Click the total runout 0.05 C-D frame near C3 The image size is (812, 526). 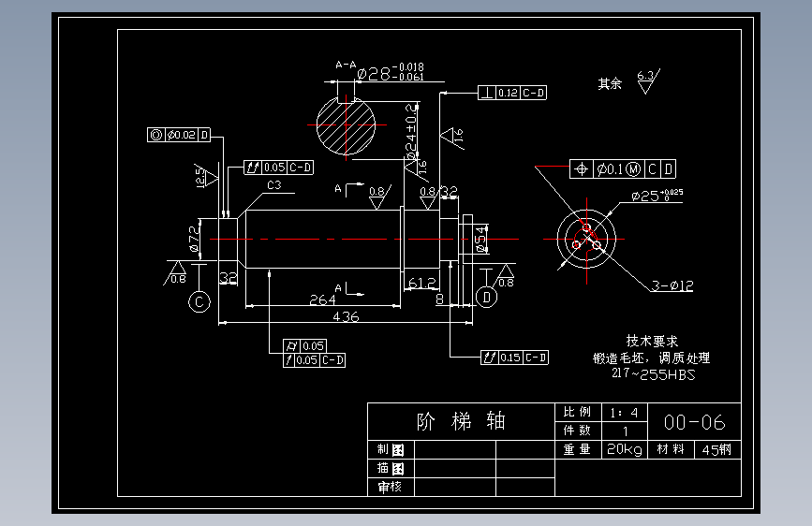pyautogui.click(x=278, y=168)
